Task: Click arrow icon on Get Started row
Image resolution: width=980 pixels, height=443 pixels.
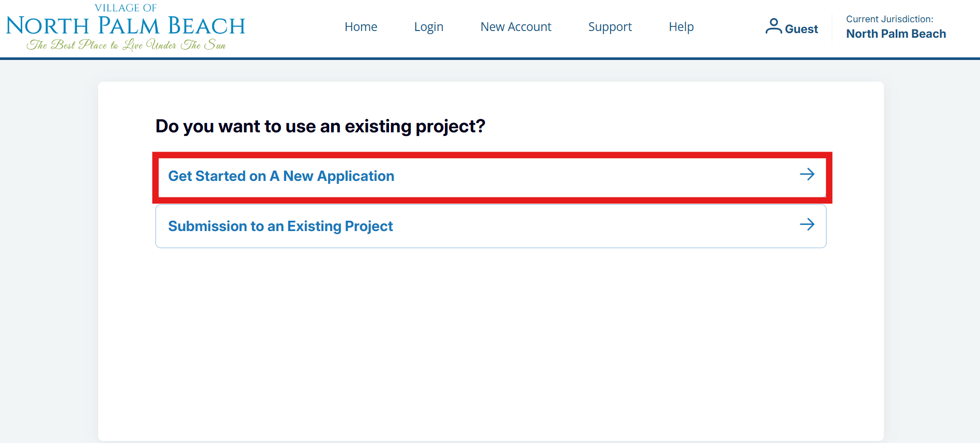Action: pyautogui.click(x=806, y=174)
